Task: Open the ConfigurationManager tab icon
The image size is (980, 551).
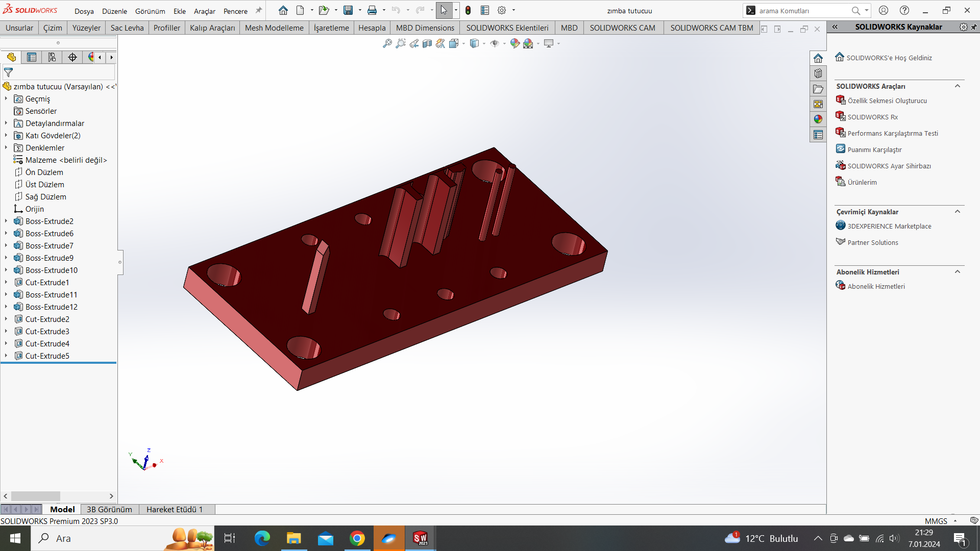Action: coord(52,57)
